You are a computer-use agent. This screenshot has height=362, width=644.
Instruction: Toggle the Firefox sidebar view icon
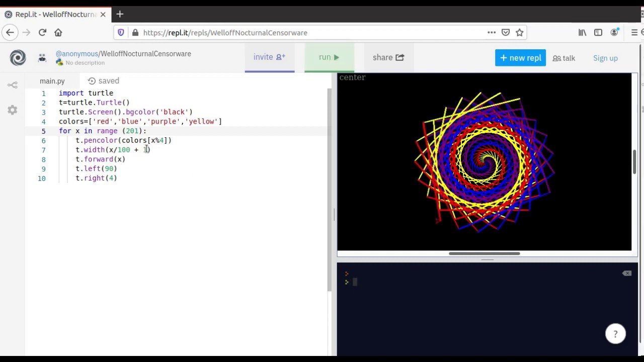click(598, 33)
